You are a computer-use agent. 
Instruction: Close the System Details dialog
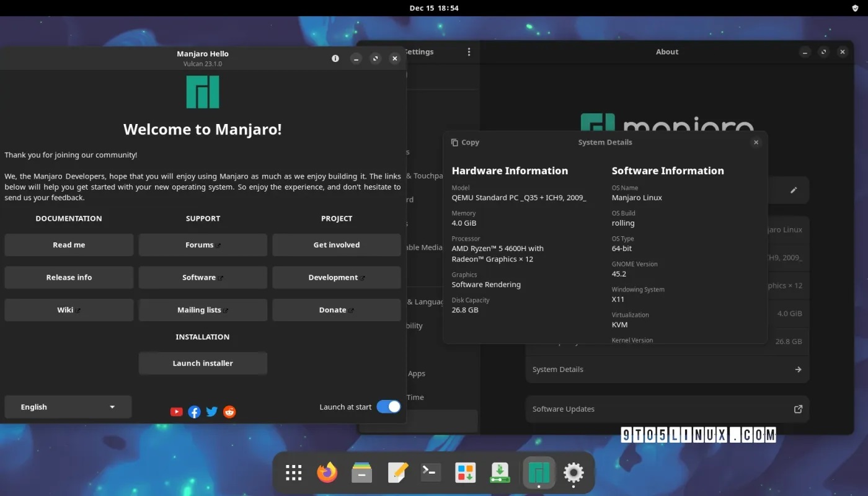[756, 142]
